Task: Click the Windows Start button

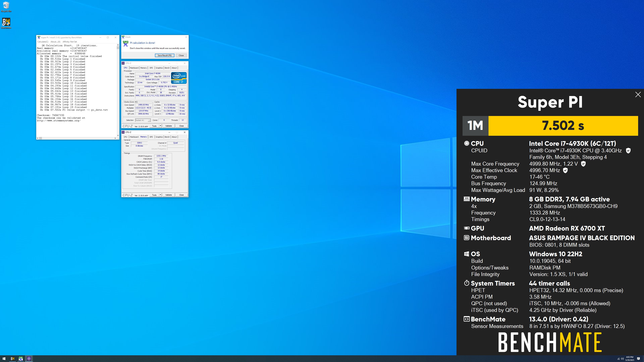Action: click(x=4, y=358)
